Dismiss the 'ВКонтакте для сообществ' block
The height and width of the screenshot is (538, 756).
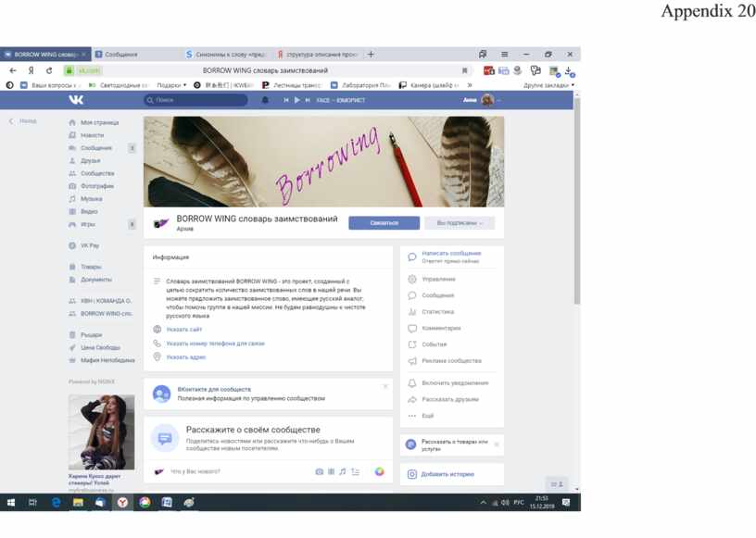[x=385, y=387]
